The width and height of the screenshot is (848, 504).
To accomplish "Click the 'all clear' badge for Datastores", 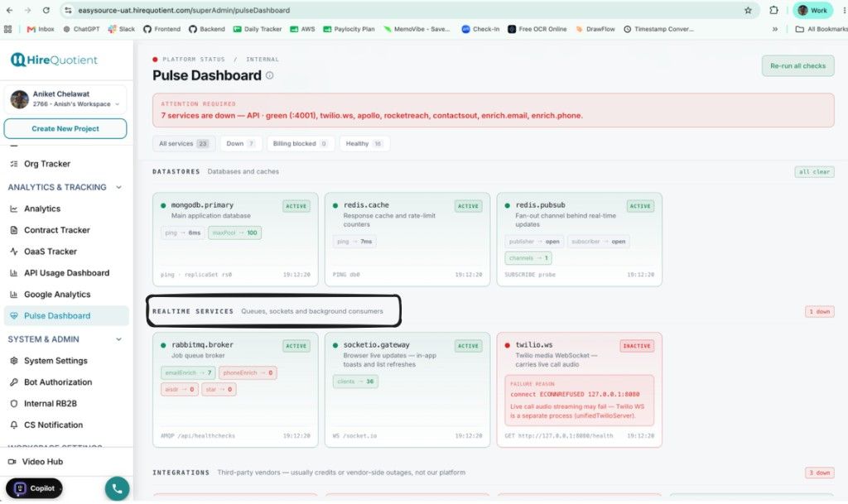I will (814, 172).
